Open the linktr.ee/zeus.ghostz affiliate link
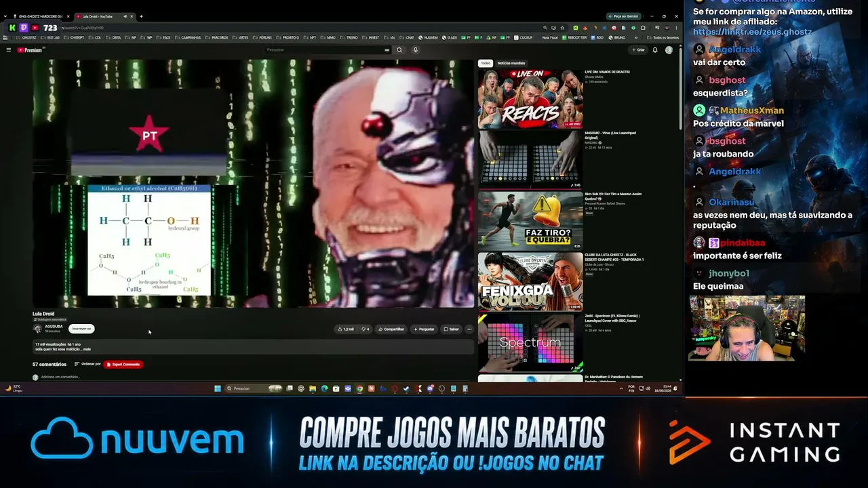The image size is (868, 488). pos(752,32)
